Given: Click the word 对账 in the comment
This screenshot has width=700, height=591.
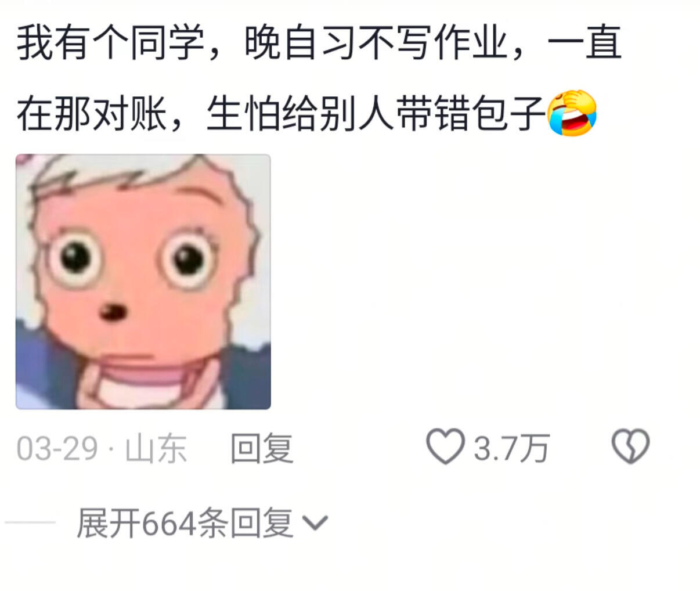Looking at the screenshot, I should pos(130,113).
